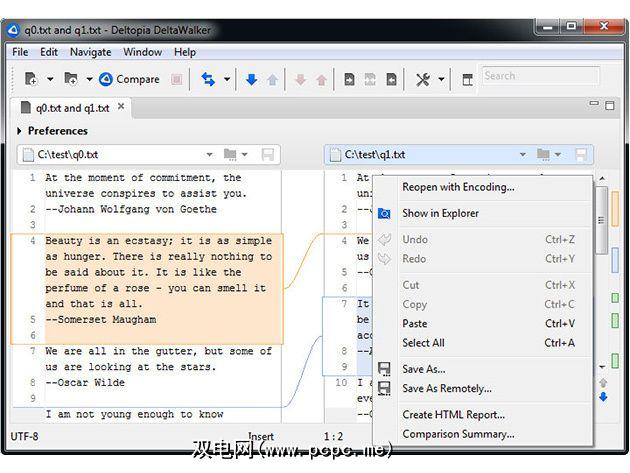Choose Reopen with Encoding... from context menu
Screen dimensions: 630x473
click(x=483, y=187)
